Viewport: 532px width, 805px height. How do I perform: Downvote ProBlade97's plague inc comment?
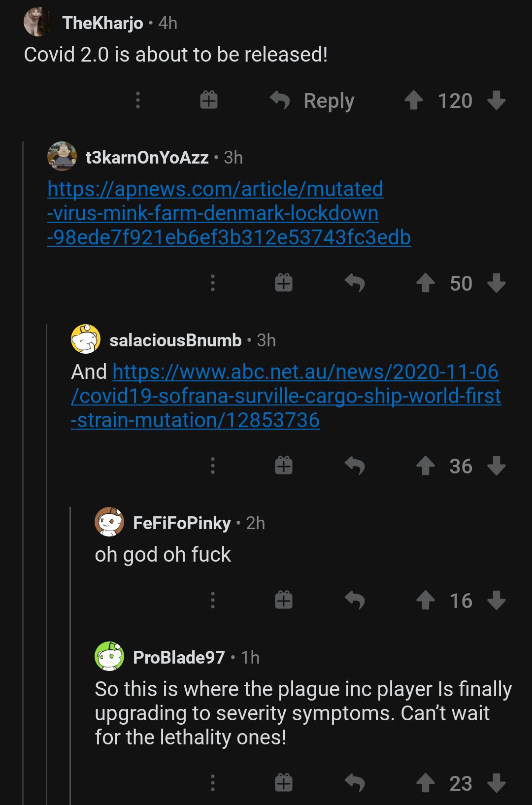pos(496,783)
